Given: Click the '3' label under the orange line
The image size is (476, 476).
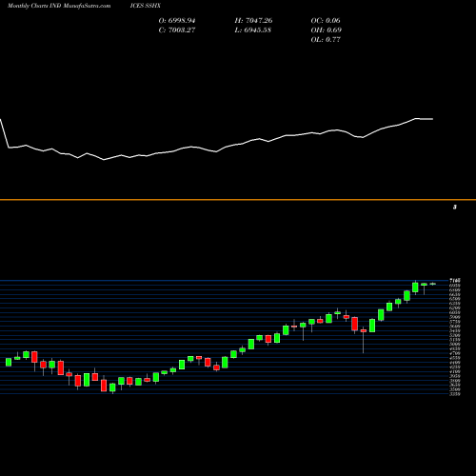Looking at the screenshot, I should click(455, 208).
